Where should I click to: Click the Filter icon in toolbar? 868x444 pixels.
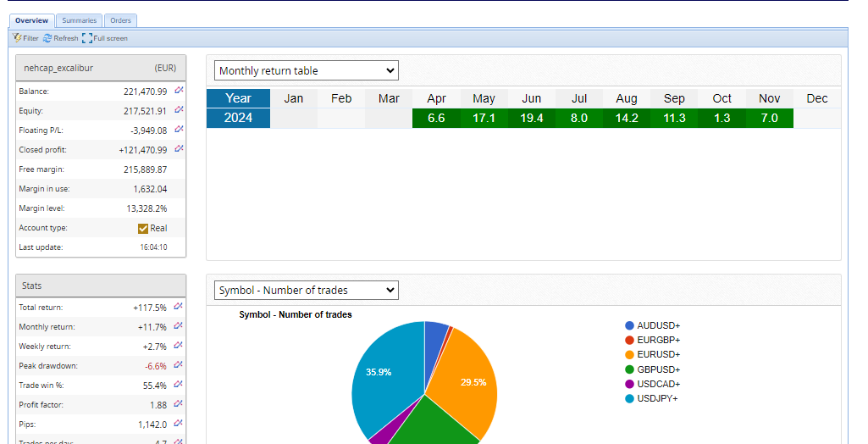[x=17, y=38]
